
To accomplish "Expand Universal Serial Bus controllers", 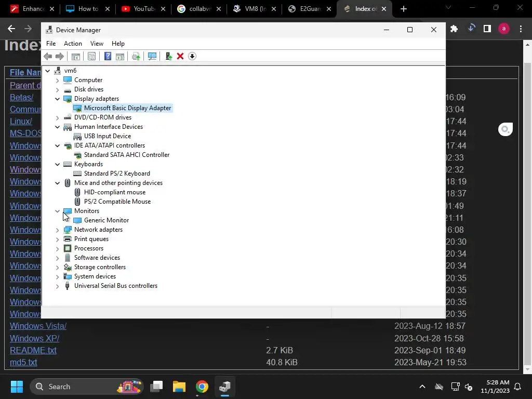I will [x=57, y=286].
